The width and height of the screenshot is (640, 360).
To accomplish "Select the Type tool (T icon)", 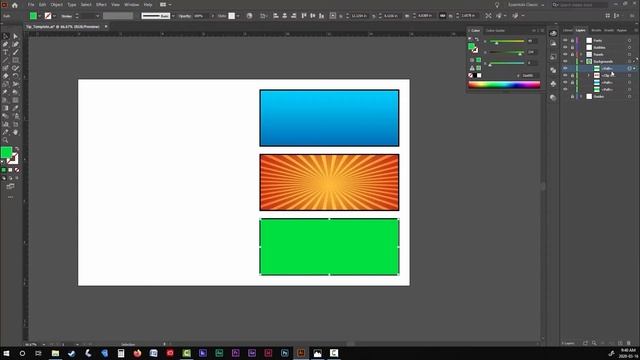I will pos(6,52).
